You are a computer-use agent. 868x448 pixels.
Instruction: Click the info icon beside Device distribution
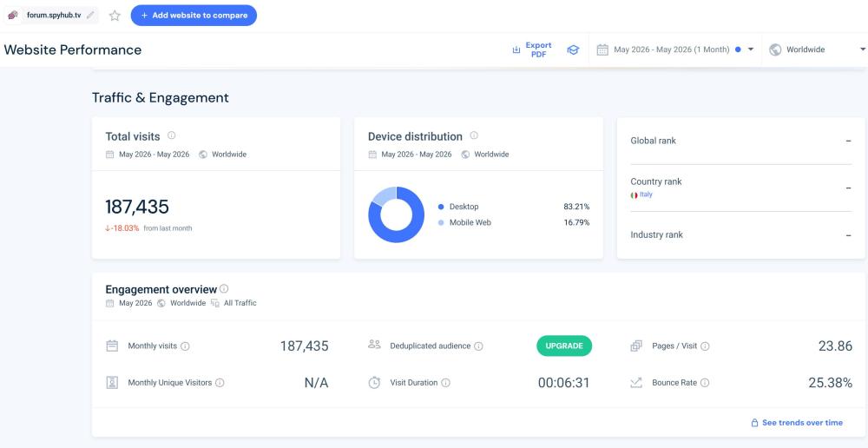click(x=474, y=135)
